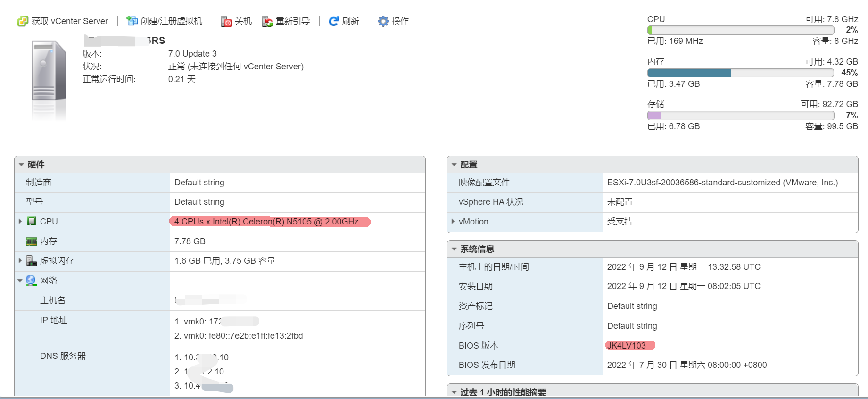Click the 主机名 row label

[x=53, y=300]
